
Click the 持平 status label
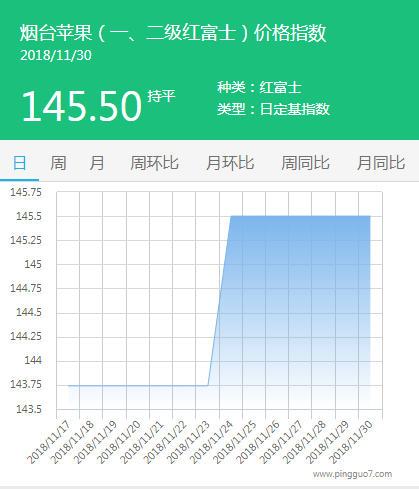point(161,96)
